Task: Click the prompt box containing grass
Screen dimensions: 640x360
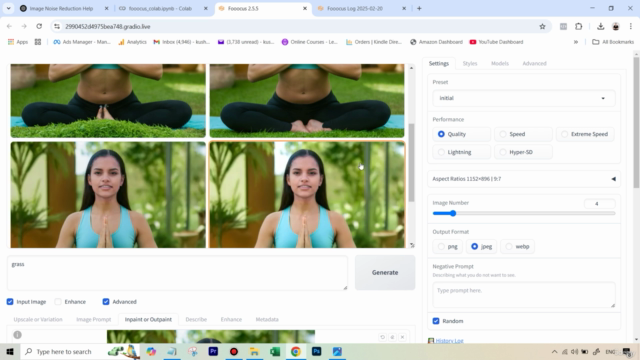Action: (178, 273)
